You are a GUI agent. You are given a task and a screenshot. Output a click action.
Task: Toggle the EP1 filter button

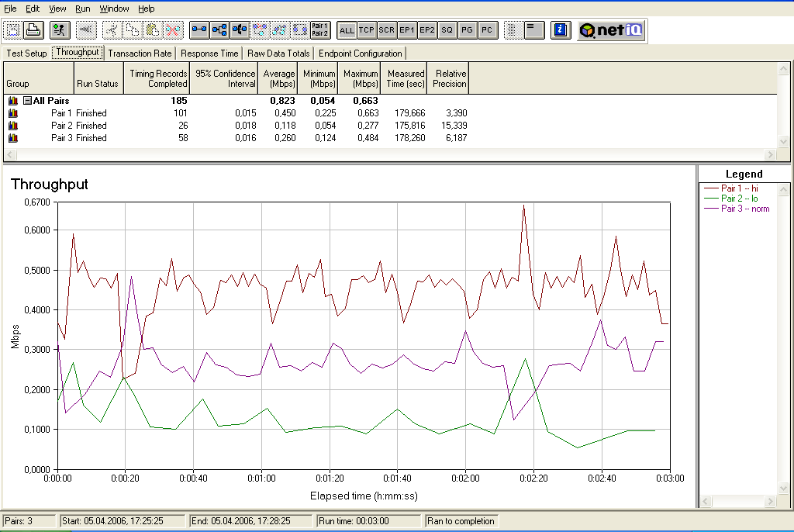point(407,30)
